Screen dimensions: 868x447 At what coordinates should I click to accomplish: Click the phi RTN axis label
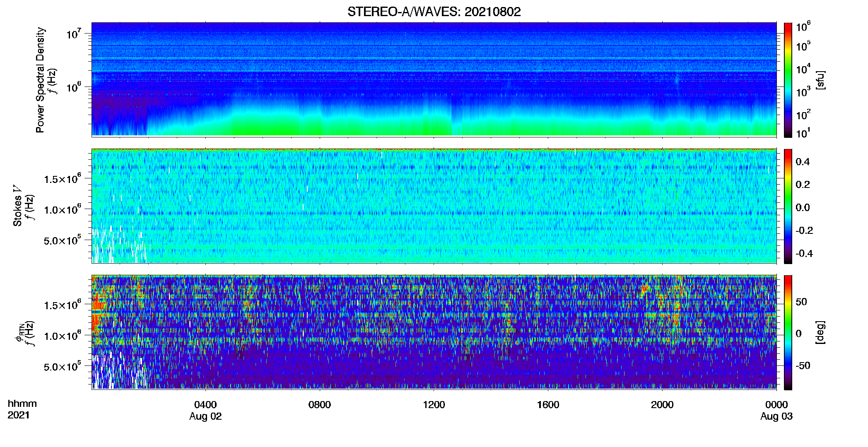point(19,333)
